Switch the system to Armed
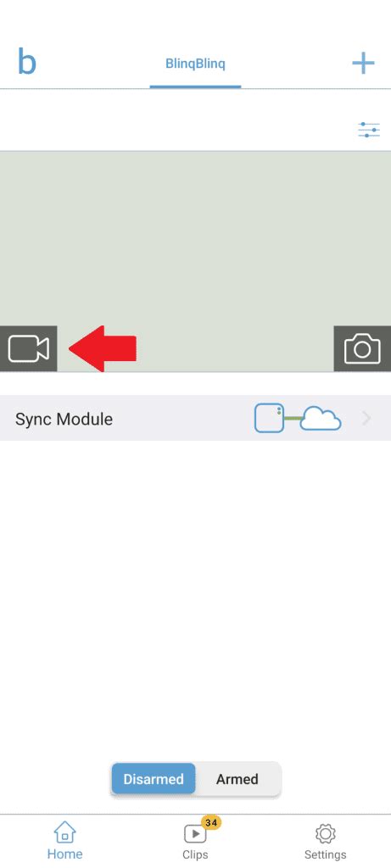Viewport: 391px width, 868px height. click(x=237, y=779)
